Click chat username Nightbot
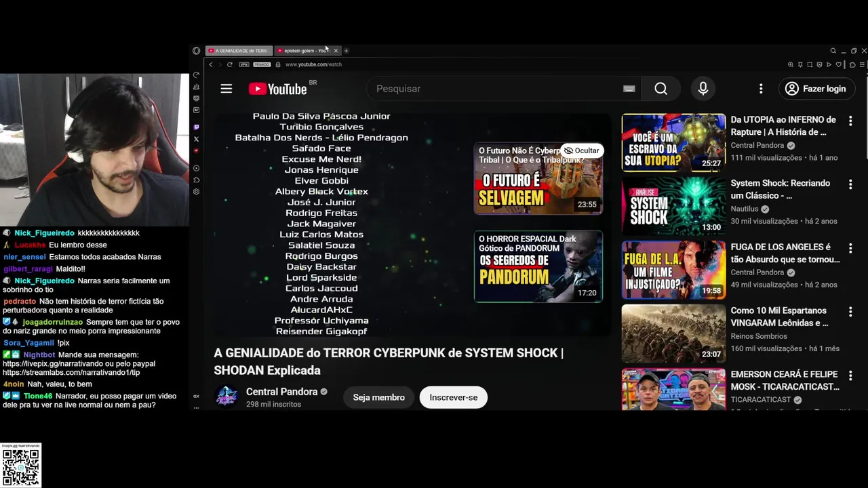 [39, 354]
